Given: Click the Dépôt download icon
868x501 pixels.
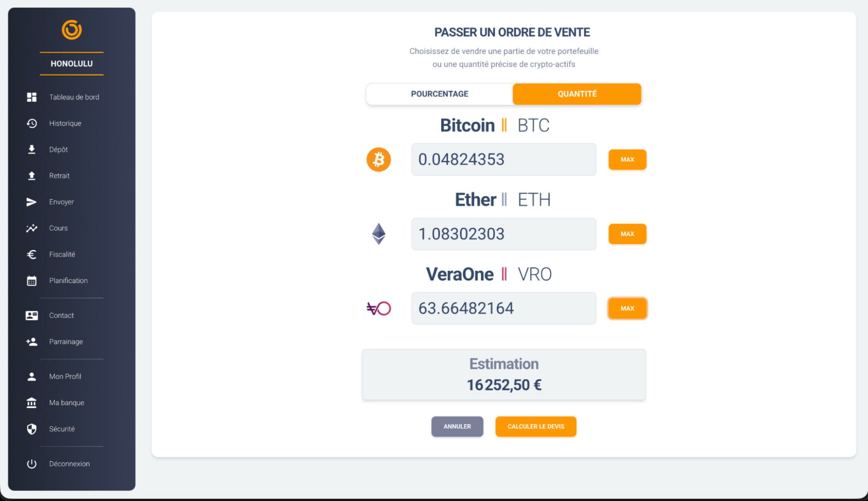Looking at the screenshot, I should [x=32, y=149].
